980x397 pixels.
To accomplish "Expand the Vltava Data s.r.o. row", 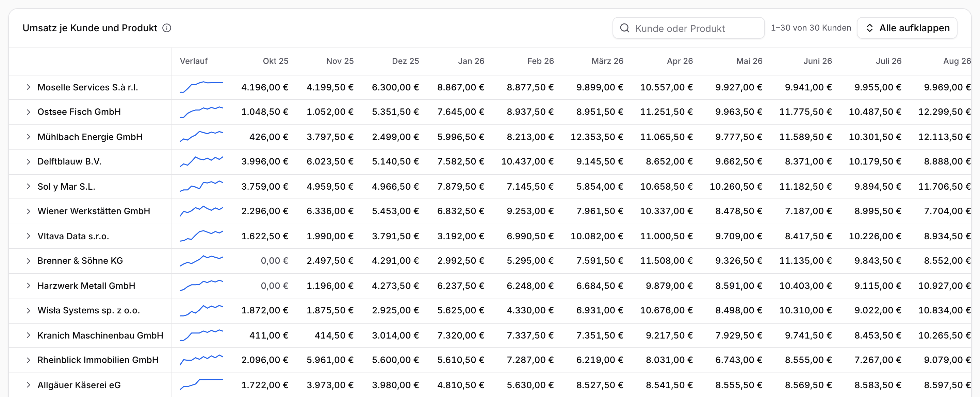I will (29, 236).
